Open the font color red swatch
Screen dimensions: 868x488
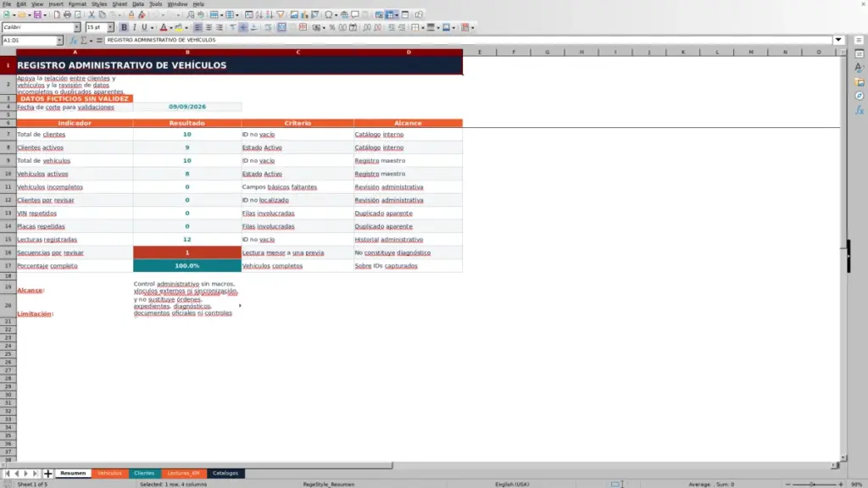(x=164, y=27)
